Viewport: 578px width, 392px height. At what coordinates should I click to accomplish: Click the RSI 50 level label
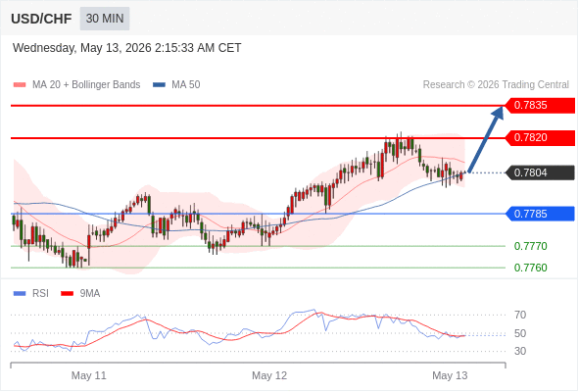[520, 333]
